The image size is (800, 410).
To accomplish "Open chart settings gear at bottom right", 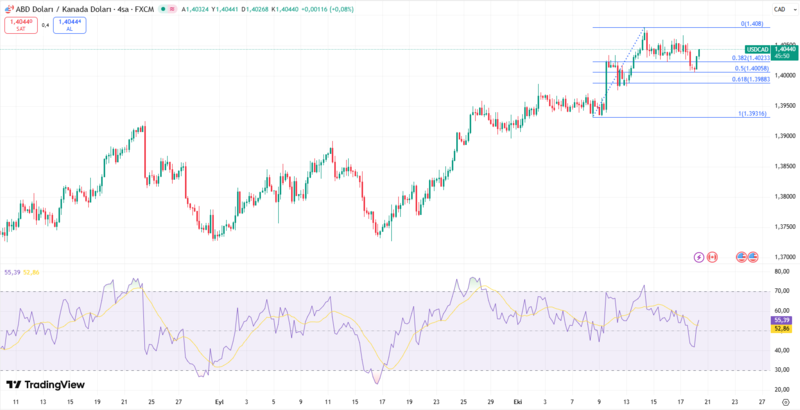I will click(785, 400).
